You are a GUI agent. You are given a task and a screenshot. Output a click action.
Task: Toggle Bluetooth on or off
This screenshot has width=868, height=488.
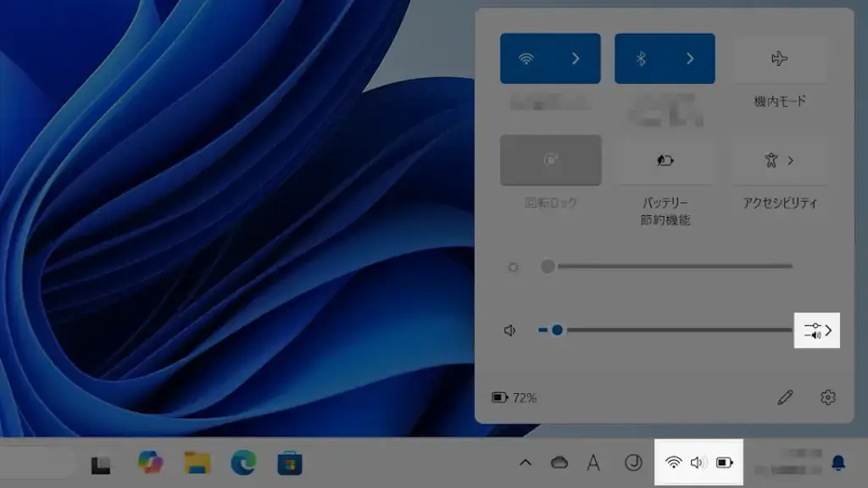pos(642,58)
